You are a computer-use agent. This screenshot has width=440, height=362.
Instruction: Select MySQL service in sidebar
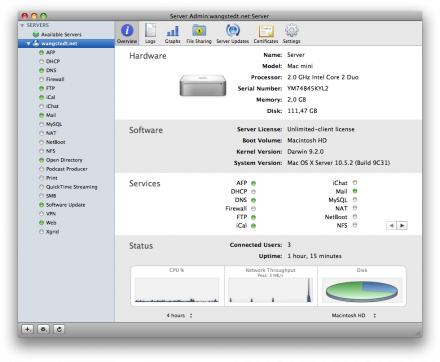pyautogui.click(x=54, y=124)
